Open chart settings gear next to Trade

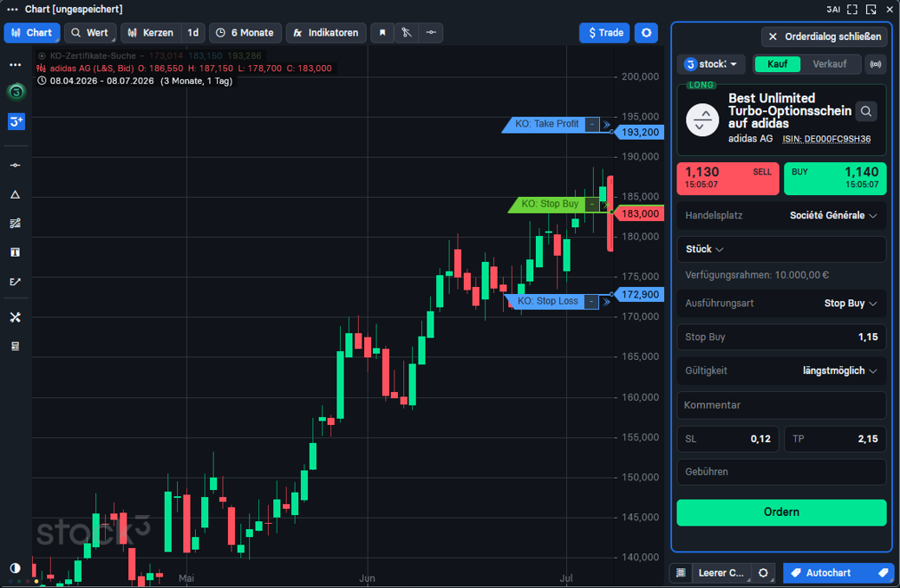[x=646, y=33]
